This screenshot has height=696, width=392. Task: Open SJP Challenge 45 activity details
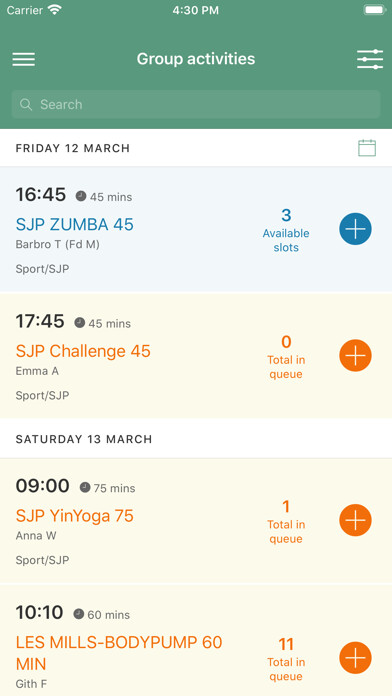coord(83,351)
